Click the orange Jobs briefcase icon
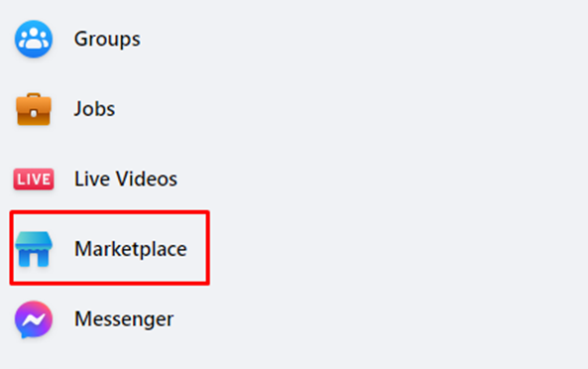 click(34, 109)
